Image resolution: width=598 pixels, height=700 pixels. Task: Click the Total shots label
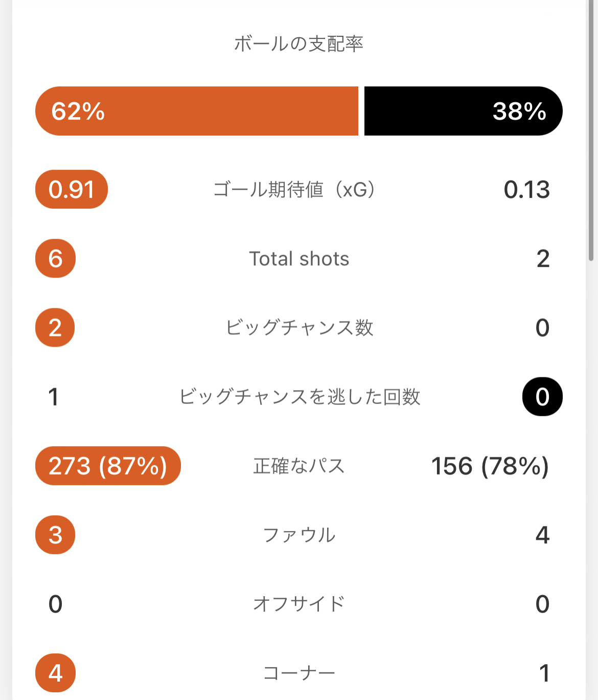pos(299,259)
